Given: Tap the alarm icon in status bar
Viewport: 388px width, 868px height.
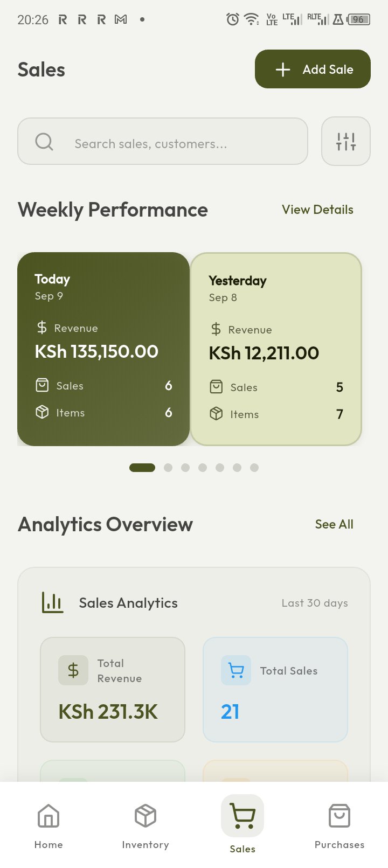Looking at the screenshot, I should (232, 19).
